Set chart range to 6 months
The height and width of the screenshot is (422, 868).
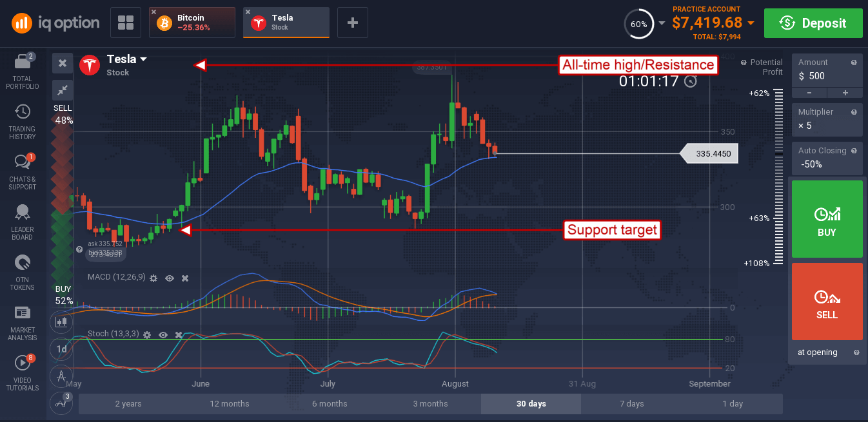coord(330,404)
